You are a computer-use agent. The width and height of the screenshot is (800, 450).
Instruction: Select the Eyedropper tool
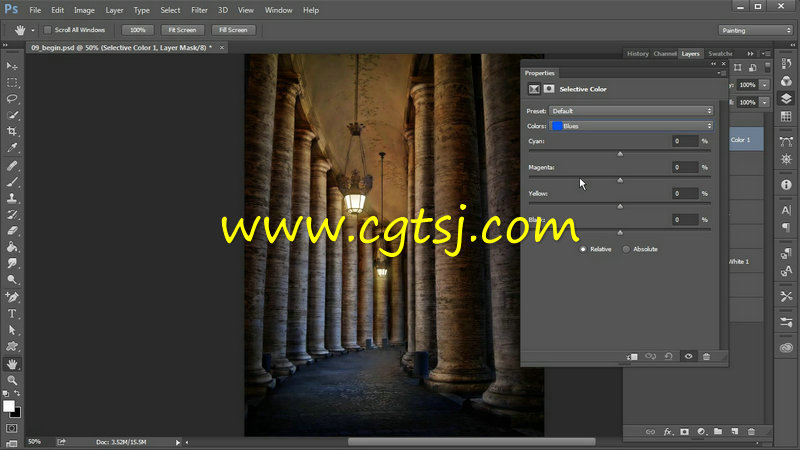pyautogui.click(x=12, y=147)
